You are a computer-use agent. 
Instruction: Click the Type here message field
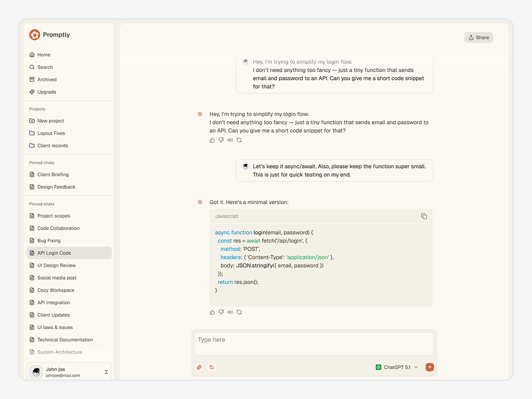314,344
